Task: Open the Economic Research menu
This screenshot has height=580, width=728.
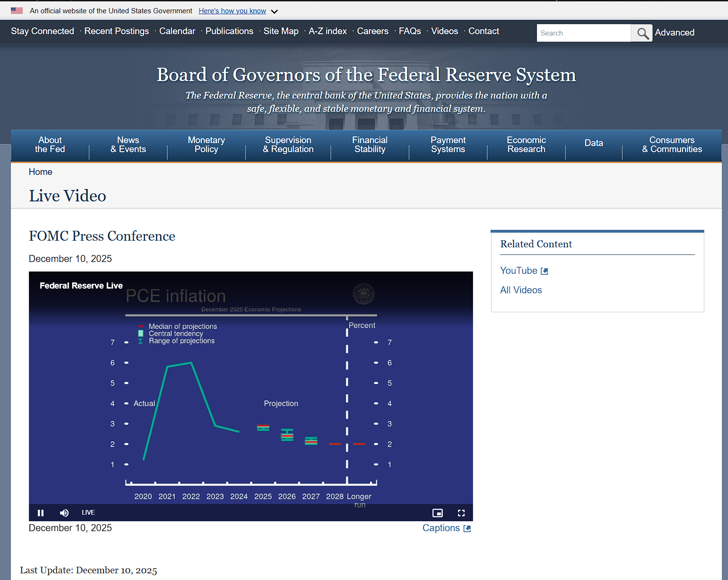Action: point(526,145)
